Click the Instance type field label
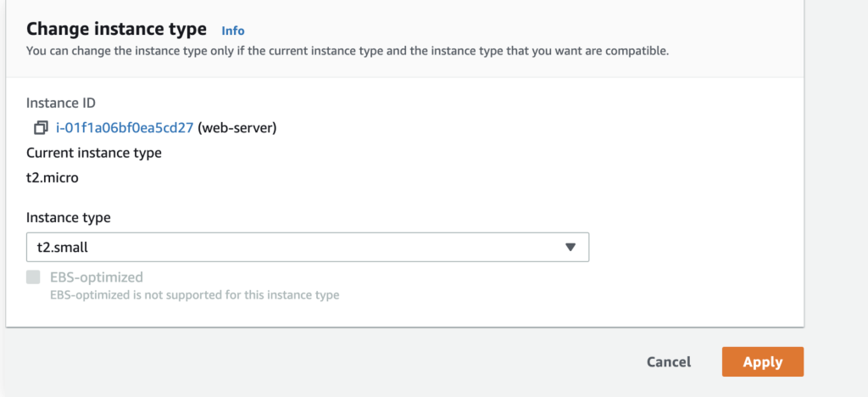The width and height of the screenshot is (868, 397). (68, 218)
